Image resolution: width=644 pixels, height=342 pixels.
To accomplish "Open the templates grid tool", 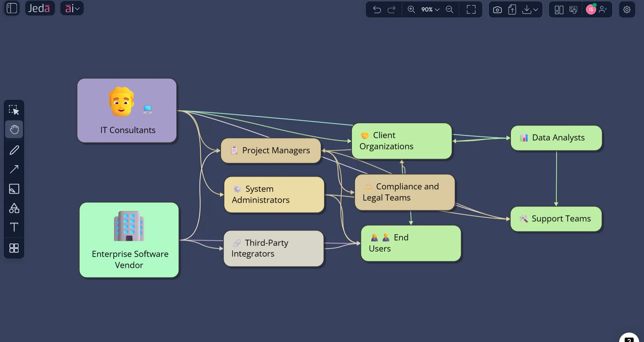I will pyautogui.click(x=14, y=248).
